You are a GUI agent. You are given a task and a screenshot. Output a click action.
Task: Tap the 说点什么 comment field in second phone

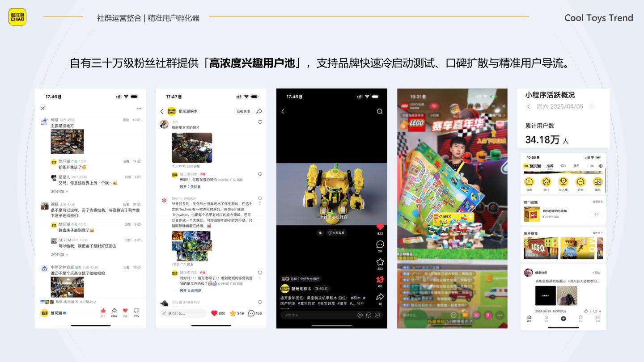[183, 313]
